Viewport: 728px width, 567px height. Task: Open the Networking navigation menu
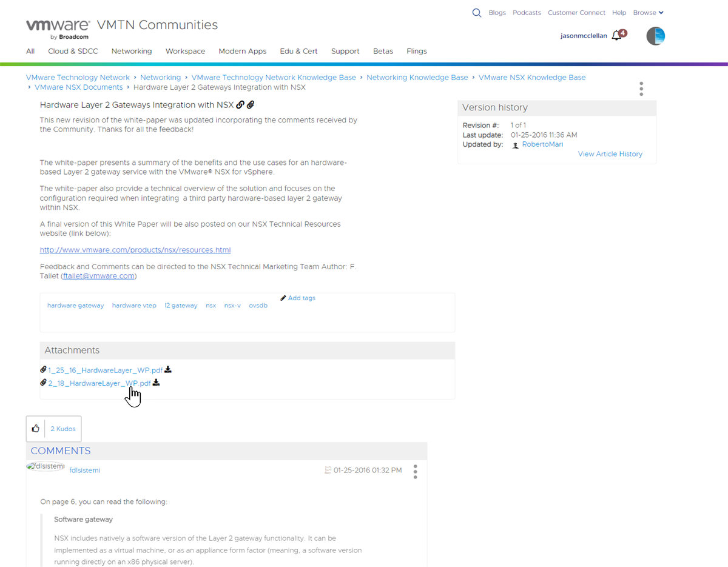(x=132, y=52)
